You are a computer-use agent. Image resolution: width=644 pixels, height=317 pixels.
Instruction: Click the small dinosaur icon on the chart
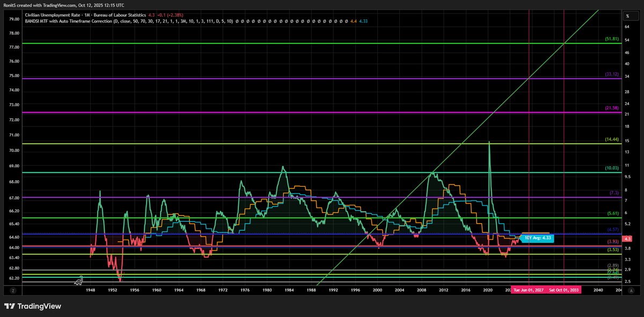point(79,279)
